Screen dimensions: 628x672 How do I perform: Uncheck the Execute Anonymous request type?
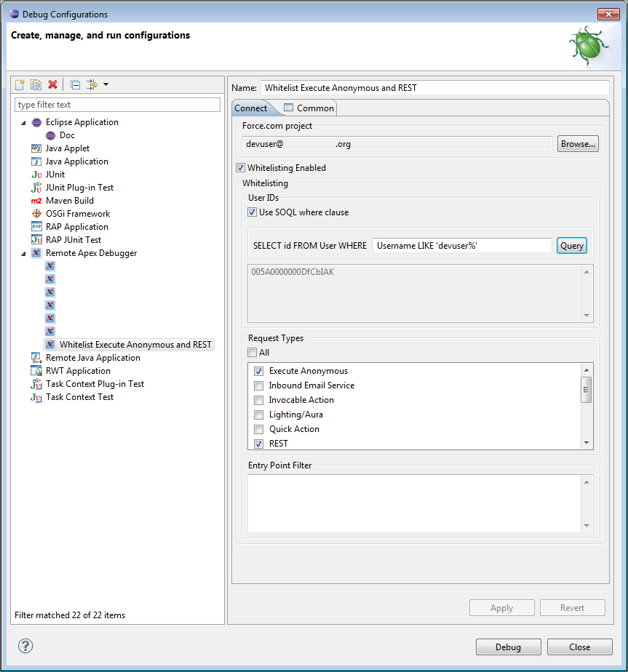coord(258,371)
